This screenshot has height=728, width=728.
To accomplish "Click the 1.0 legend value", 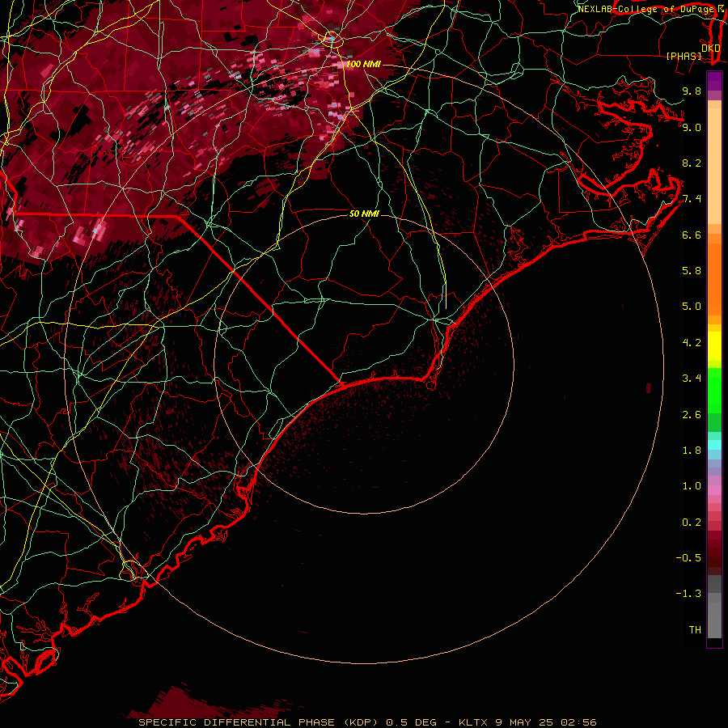I will [x=692, y=486].
